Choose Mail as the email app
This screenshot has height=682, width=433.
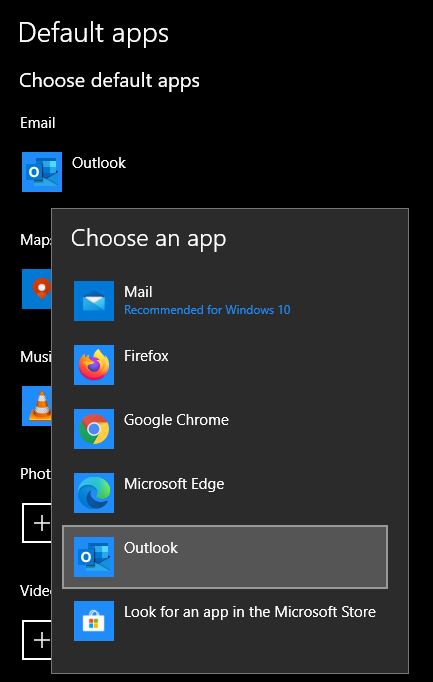click(225, 301)
